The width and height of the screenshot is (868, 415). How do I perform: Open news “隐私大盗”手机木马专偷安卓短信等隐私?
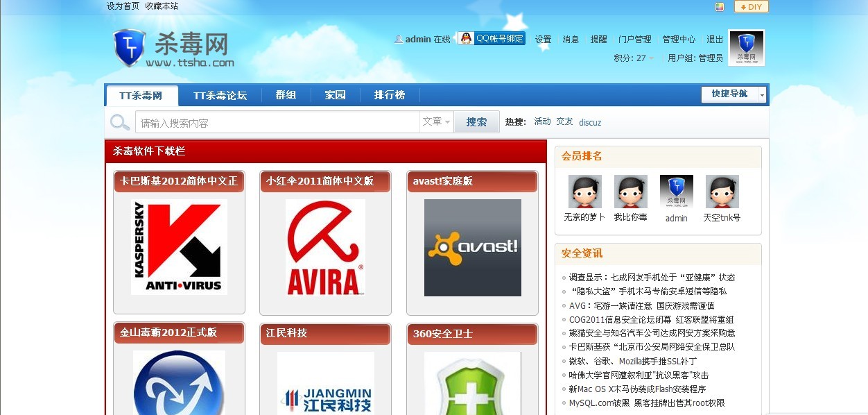tap(648, 291)
